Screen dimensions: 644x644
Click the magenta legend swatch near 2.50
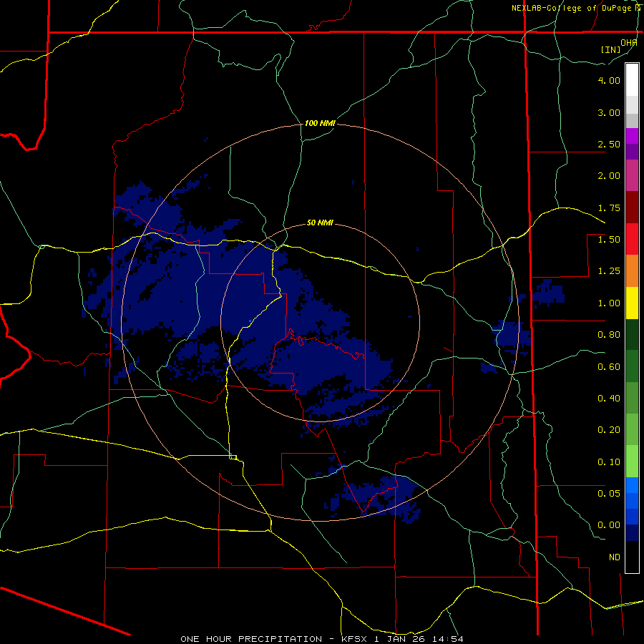pos(632,136)
